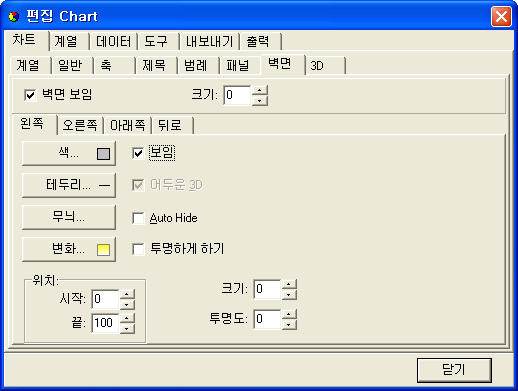518x391 pixels.
Task: Click the lower 크기 input field
Action: [267, 289]
